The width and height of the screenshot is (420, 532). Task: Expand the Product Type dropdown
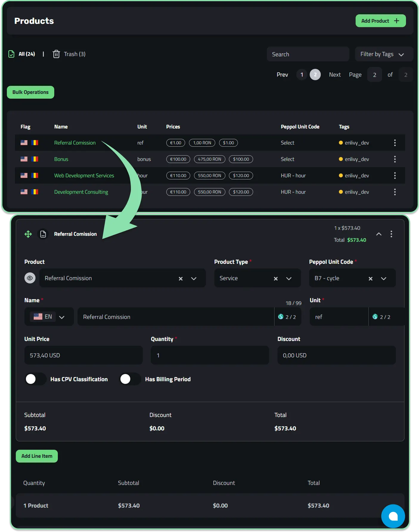point(289,278)
